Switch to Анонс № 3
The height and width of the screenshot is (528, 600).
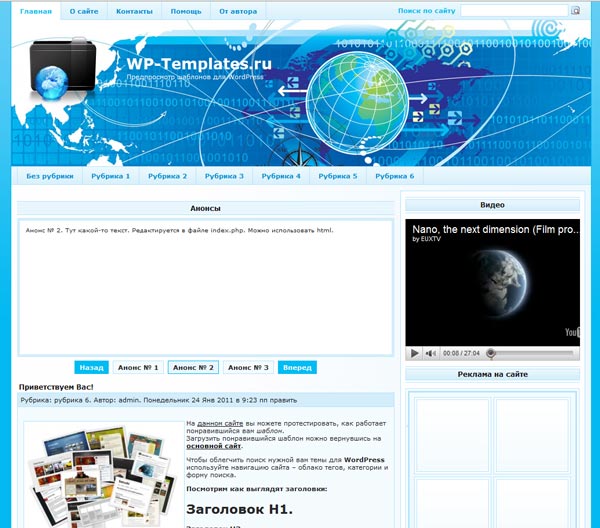[248, 367]
